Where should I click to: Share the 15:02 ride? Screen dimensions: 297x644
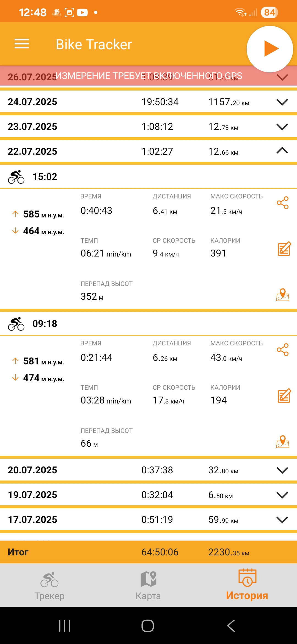pyautogui.click(x=283, y=203)
